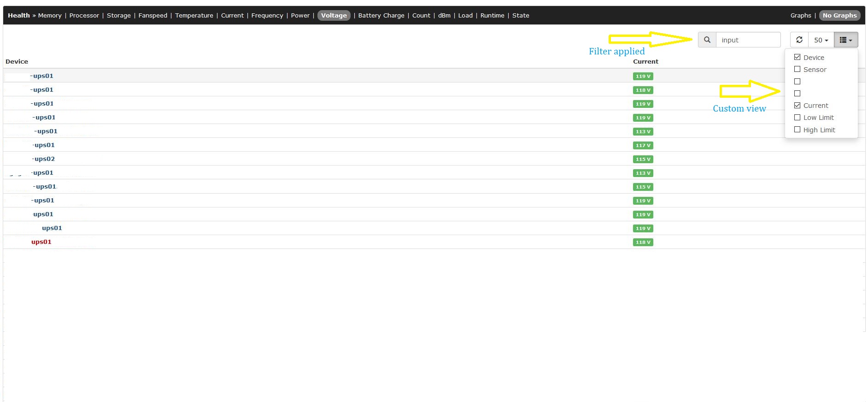Image resolution: width=868 pixels, height=402 pixels.
Task: Click the 119 V badge in first row
Action: [643, 77]
